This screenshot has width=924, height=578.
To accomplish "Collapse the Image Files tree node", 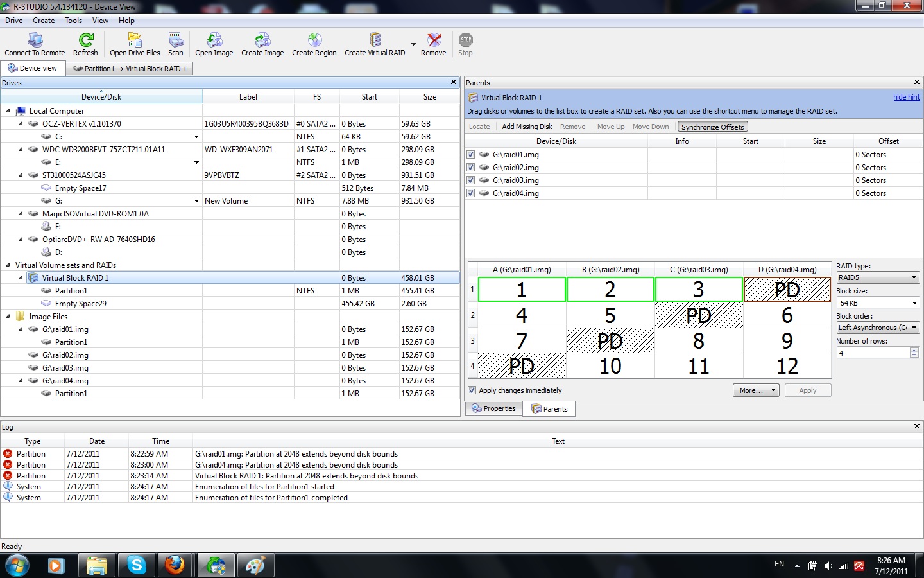I will tap(8, 317).
